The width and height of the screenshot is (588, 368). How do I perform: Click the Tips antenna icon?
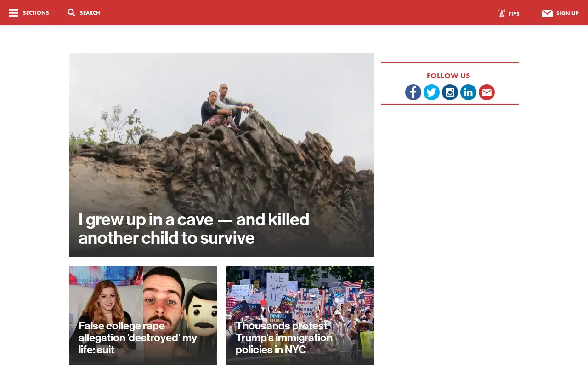click(x=502, y=13)
